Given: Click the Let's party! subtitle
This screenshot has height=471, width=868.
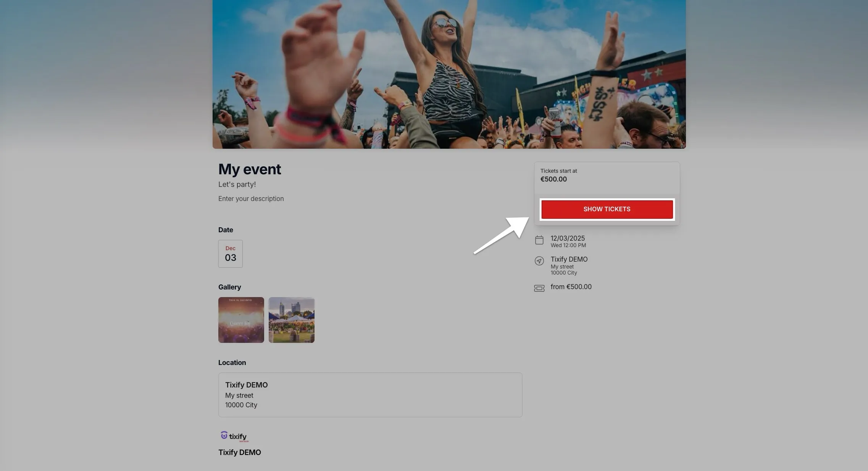Looking at the screenshot, I should [x=237, y=185].
